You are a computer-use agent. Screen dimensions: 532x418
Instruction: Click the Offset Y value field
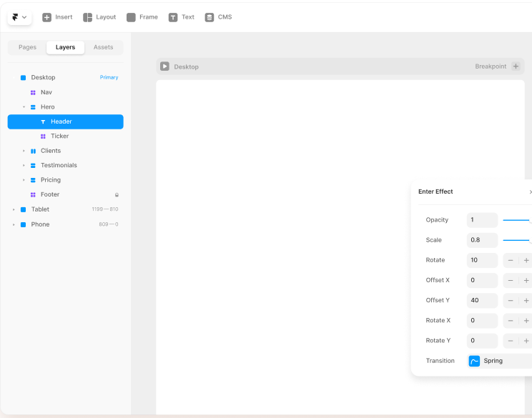[482, 300]
